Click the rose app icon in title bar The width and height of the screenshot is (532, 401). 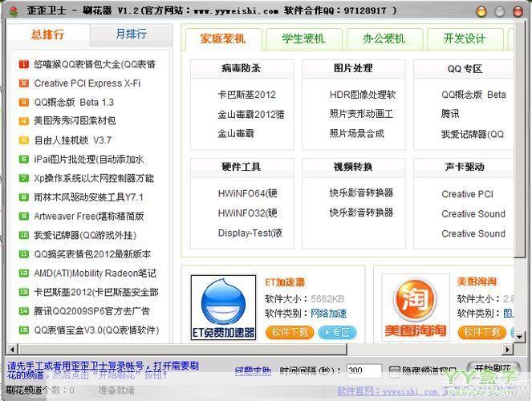pos(13,12)
